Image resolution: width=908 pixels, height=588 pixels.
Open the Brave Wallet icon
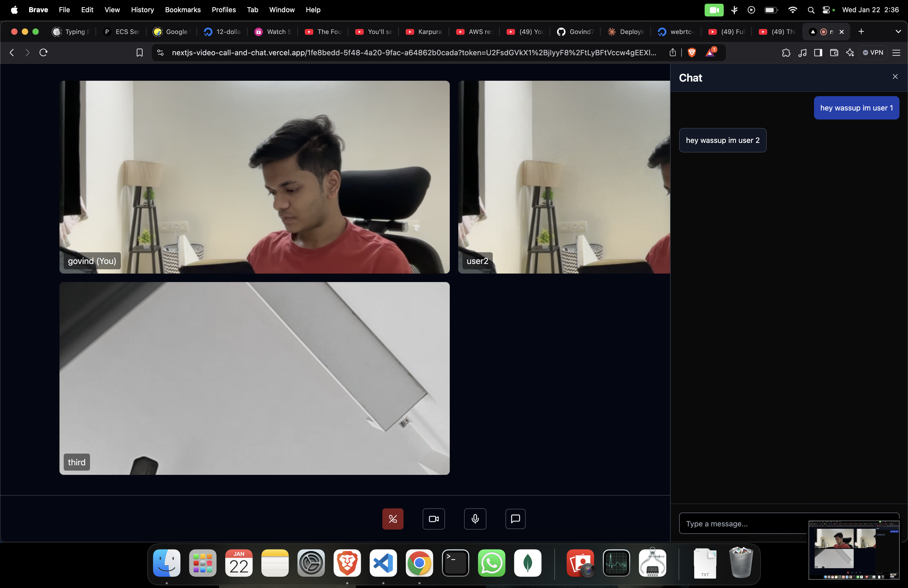pos(834,53)
